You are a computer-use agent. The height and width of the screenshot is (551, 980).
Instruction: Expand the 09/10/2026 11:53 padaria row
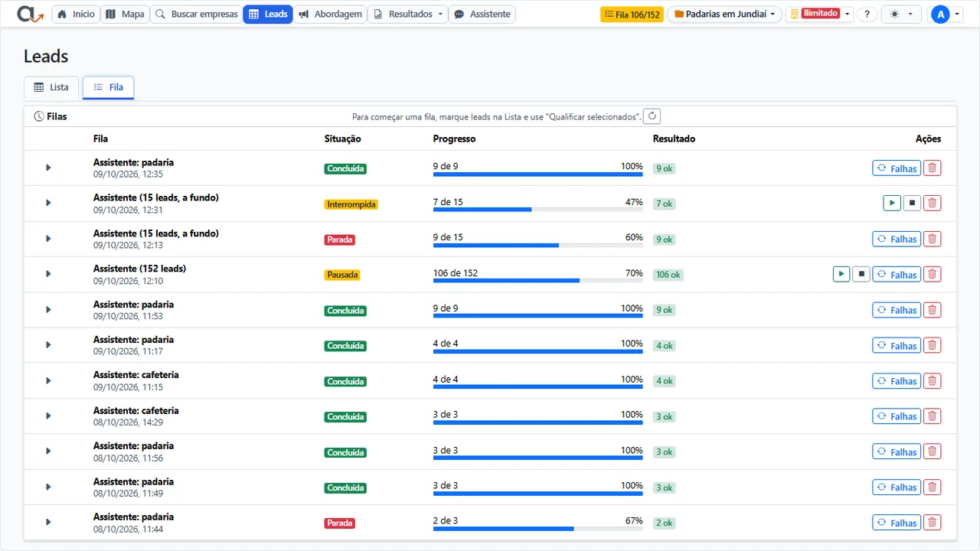[48, 309]
